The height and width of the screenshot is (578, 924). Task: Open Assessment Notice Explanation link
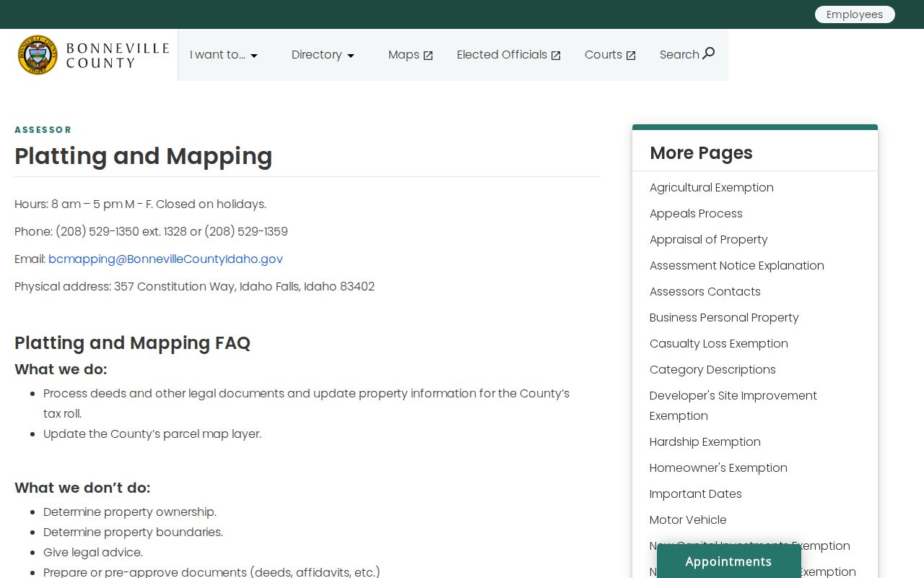[x=736, y=265]
